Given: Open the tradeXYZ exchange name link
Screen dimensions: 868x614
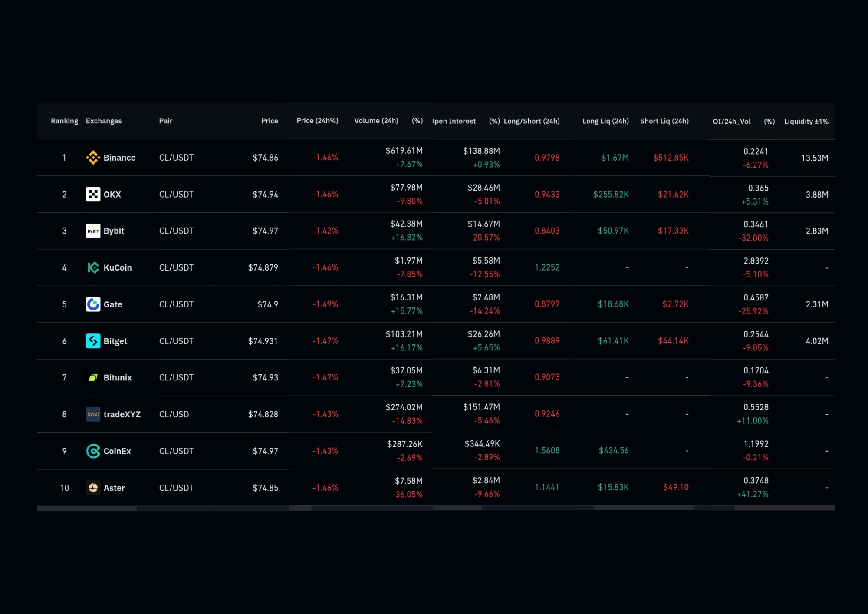Looking at the screenshot, I should click(x=122, y=414).
